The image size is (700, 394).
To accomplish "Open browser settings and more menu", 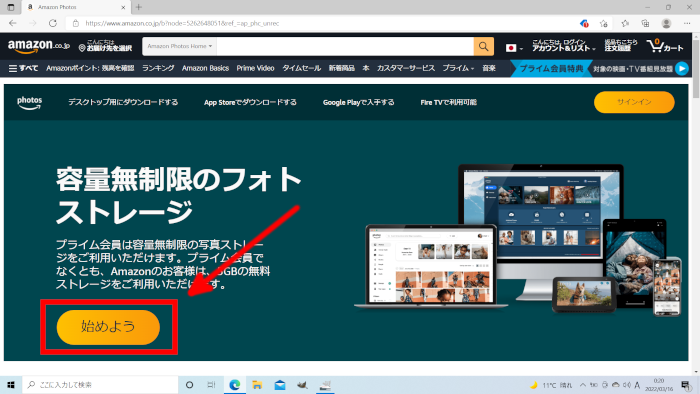I will 687,23.
